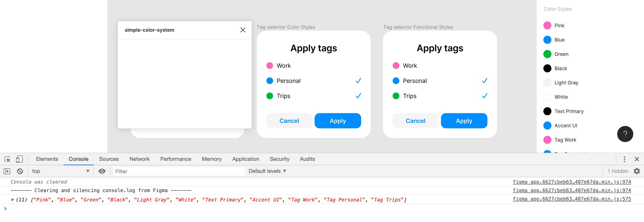Select the inspect element cursor icon
Screen dimensions: 644x222
pyautogui.click(x=7, y=159)
